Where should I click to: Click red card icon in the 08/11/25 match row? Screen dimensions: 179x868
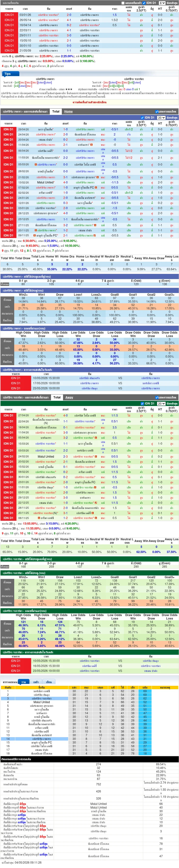[39, 518]
